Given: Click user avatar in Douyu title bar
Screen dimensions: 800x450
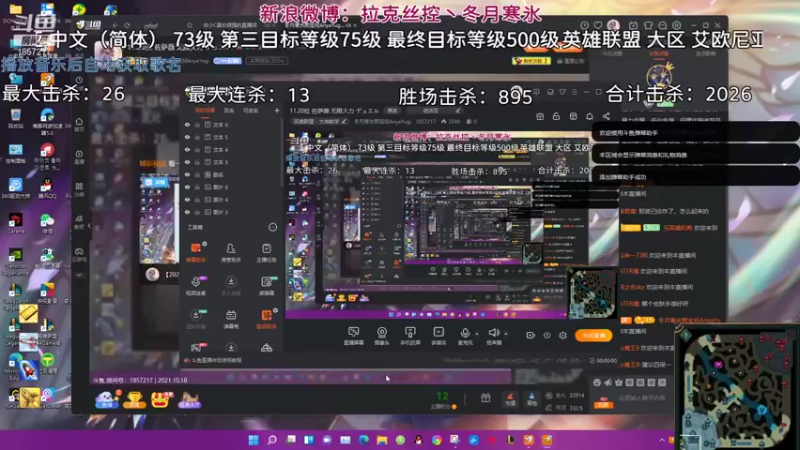Looking at the screenshot, I should (x=613, y=25).
